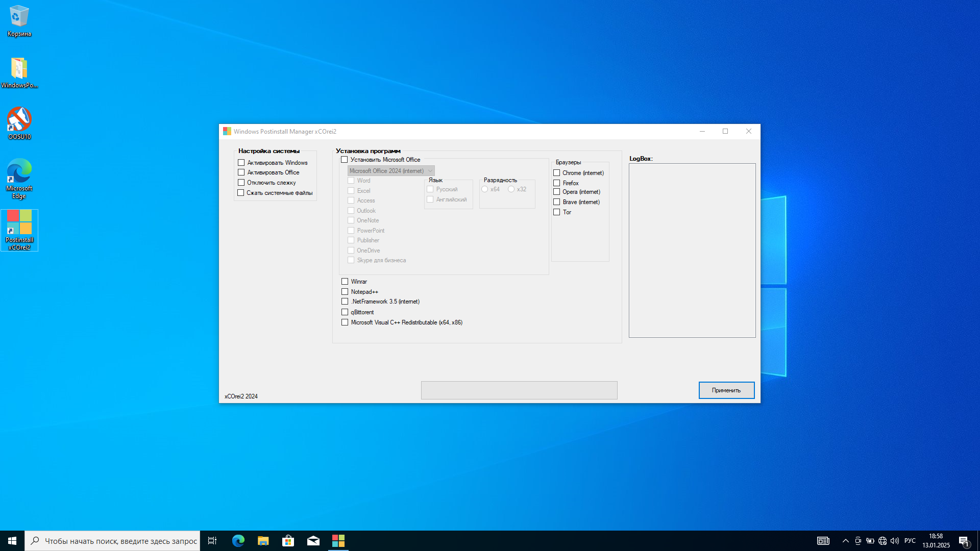Viewport: 980px width, 551px height.
Task: Check Chrome (internet) browser option
Action: pyautogui.click(x=557, y=173)
